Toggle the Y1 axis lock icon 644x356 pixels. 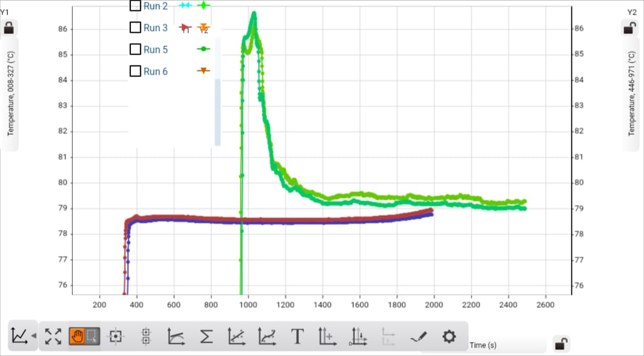[9, 28]
